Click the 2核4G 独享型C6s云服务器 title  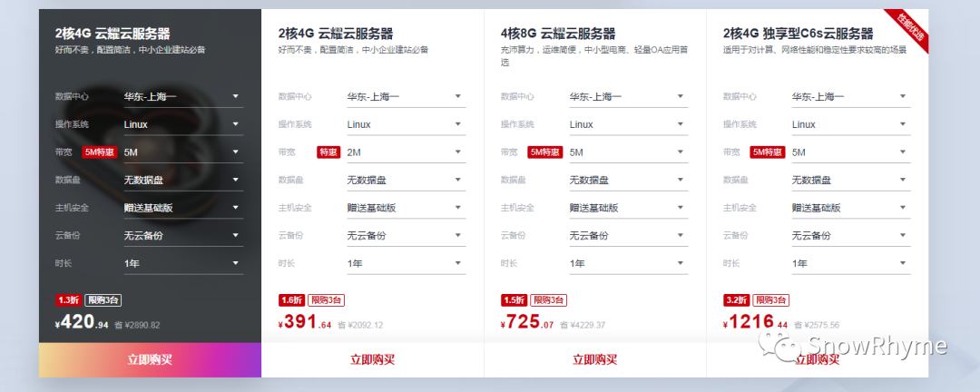[x=799, y=34]
